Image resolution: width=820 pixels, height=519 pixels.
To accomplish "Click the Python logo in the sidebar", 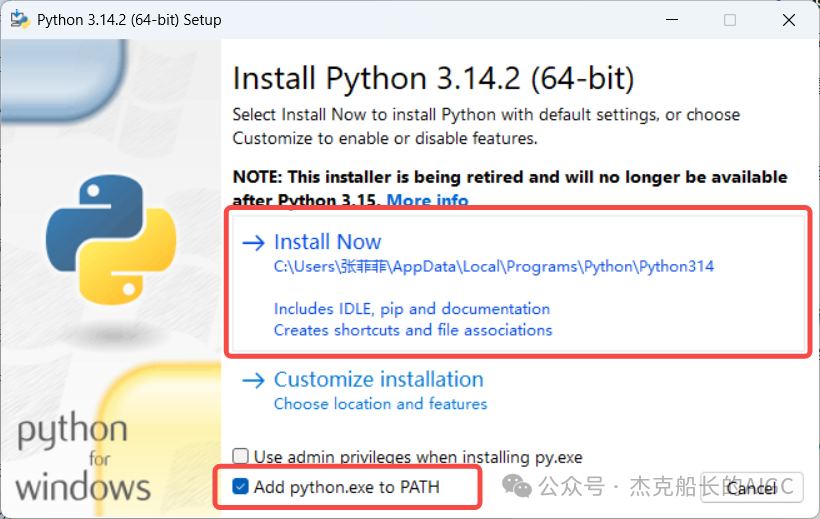I will coord(111,240).
